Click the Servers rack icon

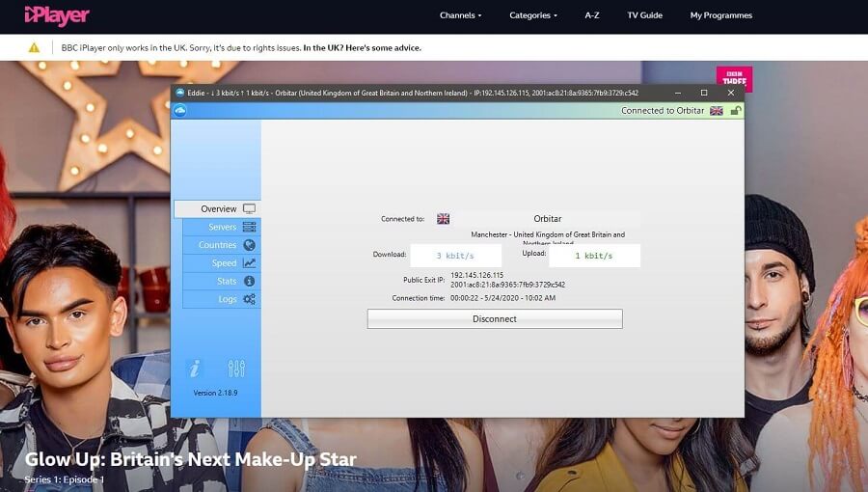249,227
